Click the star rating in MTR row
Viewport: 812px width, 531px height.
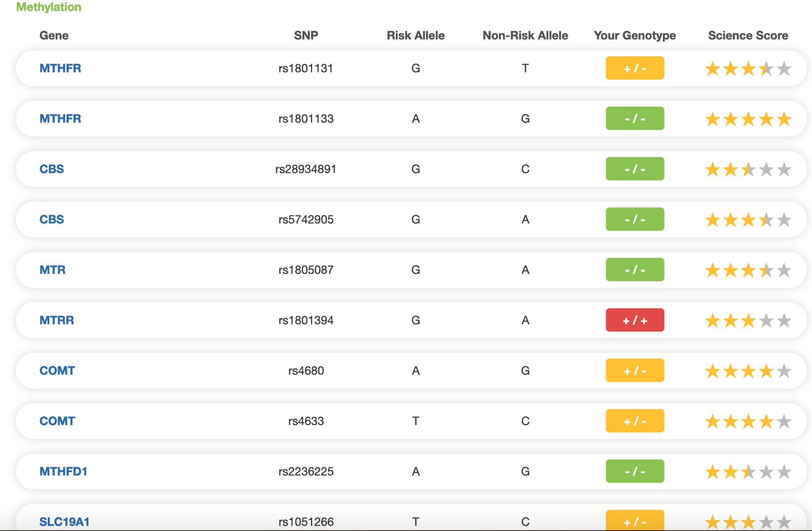coord(748,270)
